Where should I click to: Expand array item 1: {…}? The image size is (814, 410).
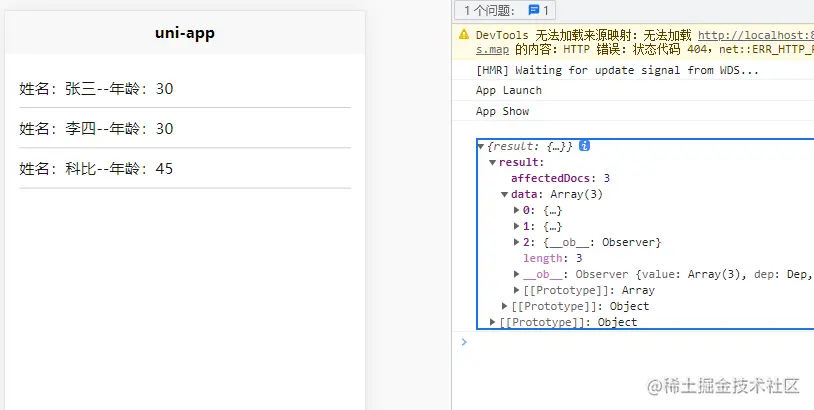tap(517, 226)
